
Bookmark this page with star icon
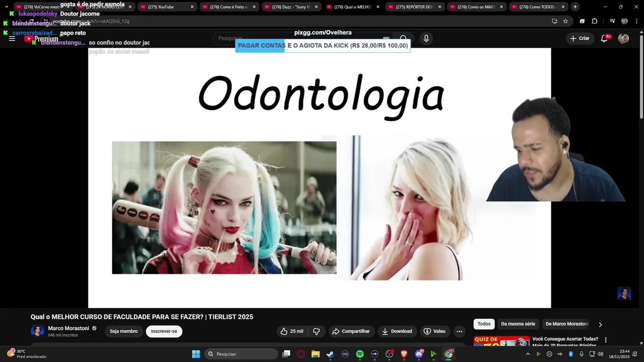click(566, 21)
